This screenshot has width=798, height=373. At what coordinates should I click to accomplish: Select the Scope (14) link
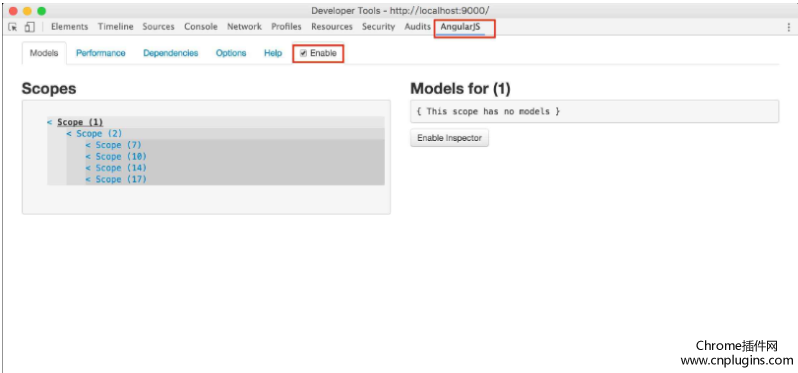pyautogui.click(x=121, y=168)
